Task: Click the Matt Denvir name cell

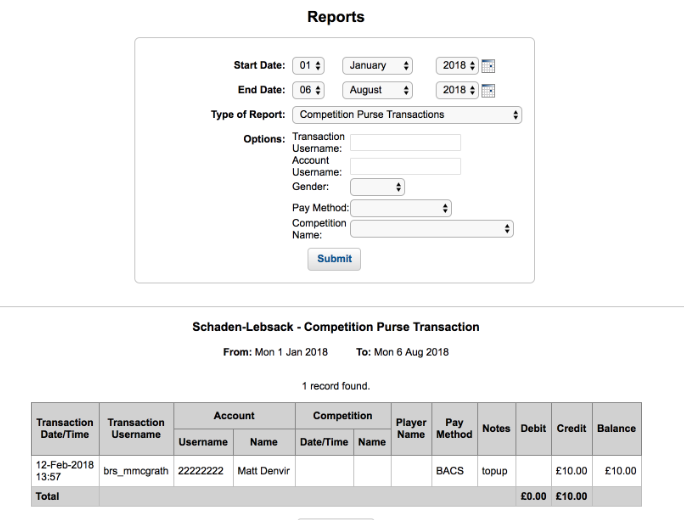Action: pos(264,471)
